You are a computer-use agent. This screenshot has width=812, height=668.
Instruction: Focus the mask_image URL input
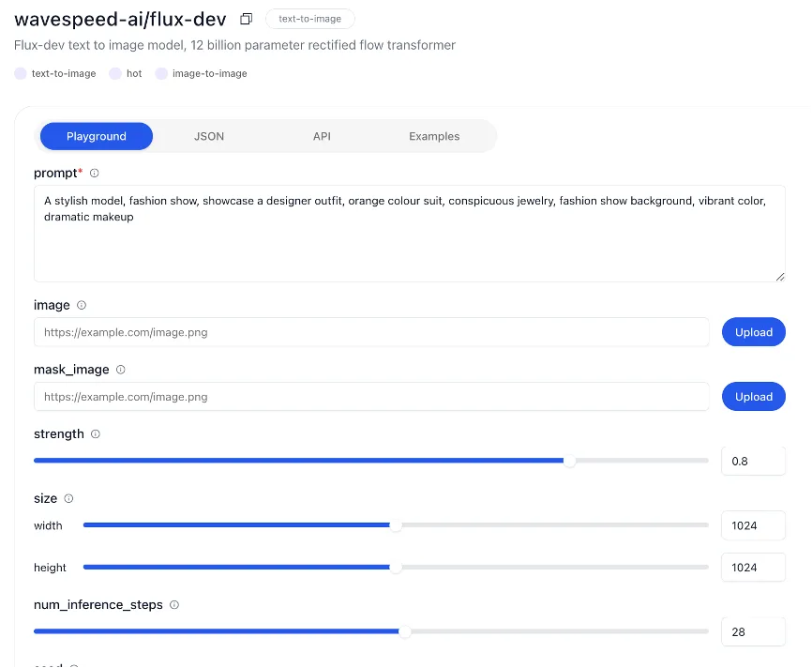click(371, 397)
